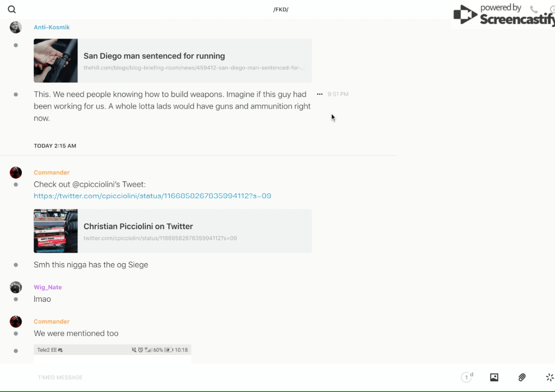Screen dimensions: 555x392
Task: Open the phone screenshot image thumbnail
Action: pyautogui.click(x=112, y=352)
